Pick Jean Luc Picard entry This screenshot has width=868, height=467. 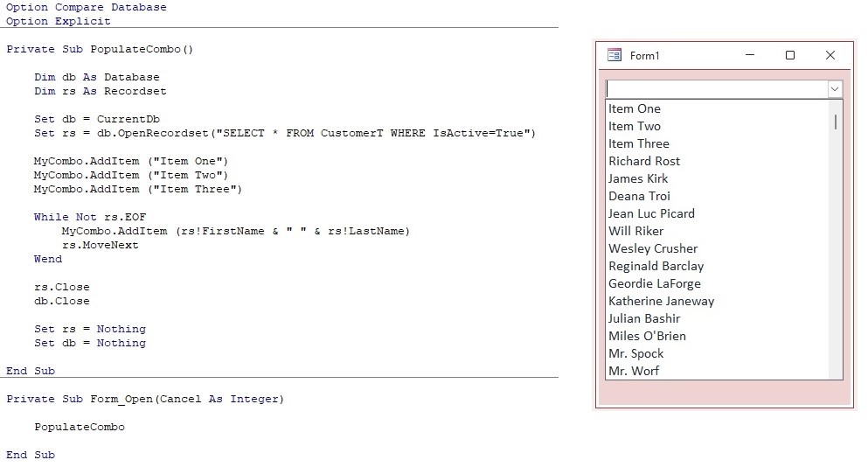tap(652, 213)
